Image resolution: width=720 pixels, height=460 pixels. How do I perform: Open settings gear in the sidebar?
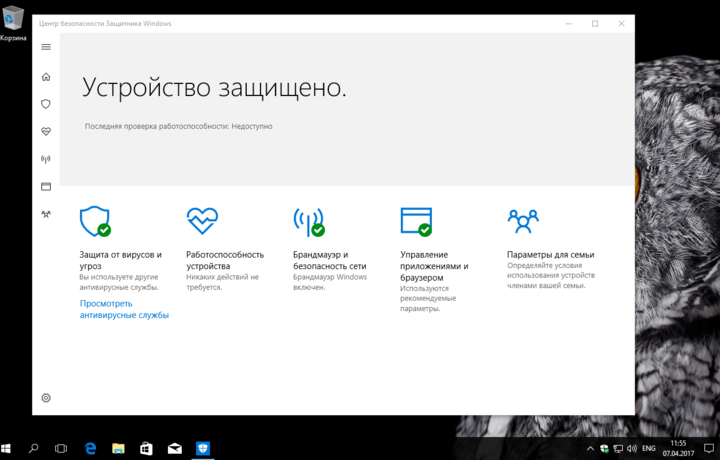(x=46, y=398)
